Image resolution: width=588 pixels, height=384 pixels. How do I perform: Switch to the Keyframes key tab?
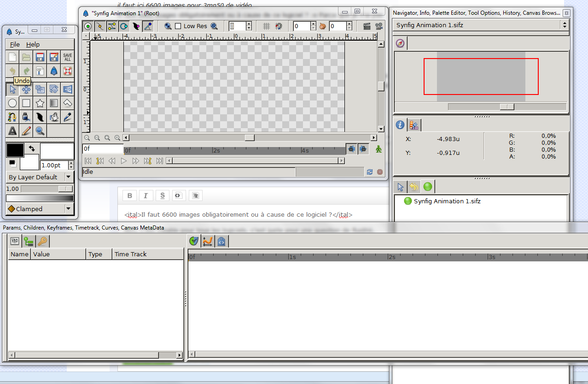42,241
